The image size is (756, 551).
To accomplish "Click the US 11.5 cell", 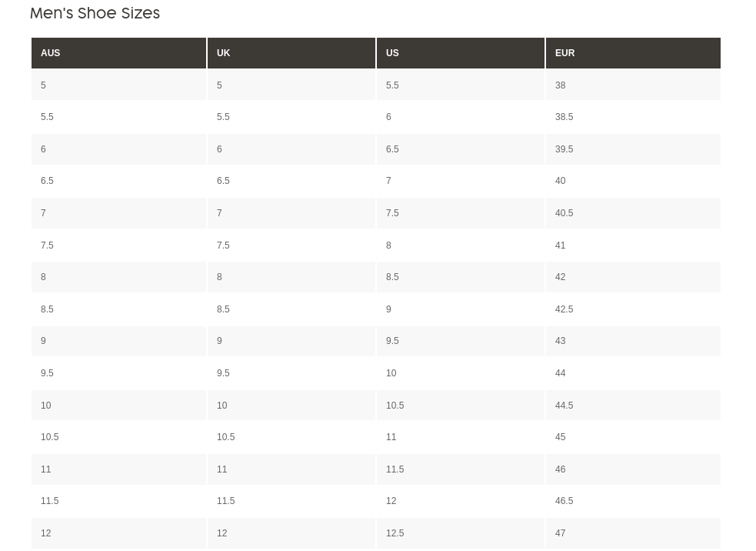I will [x=461, y=469].
